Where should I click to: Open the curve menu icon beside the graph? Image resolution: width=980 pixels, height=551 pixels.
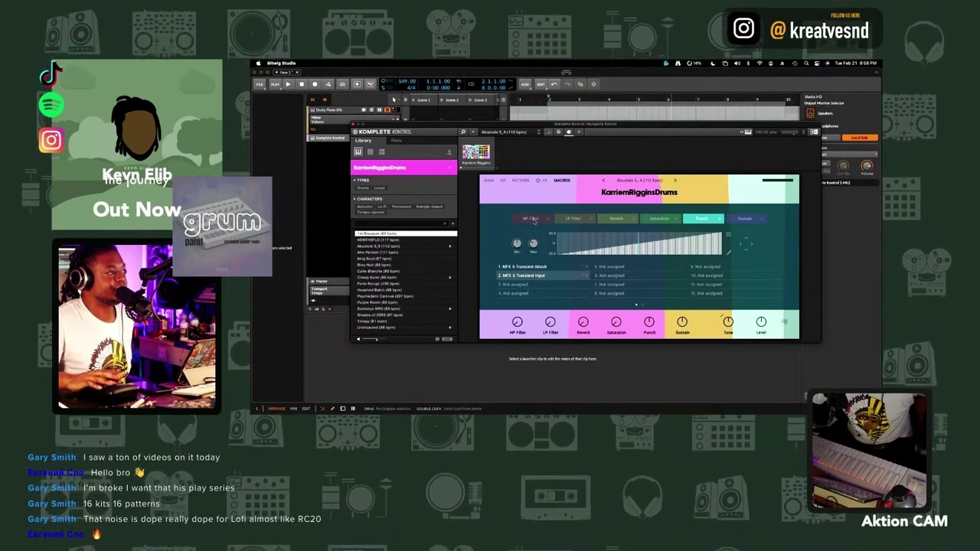click(x=728, y=234)
